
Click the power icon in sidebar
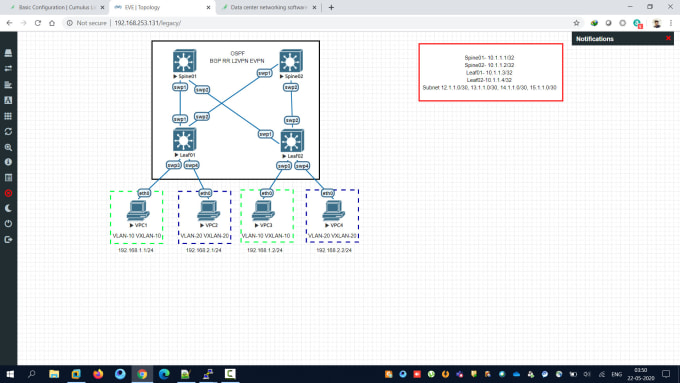tap(8, 224)
